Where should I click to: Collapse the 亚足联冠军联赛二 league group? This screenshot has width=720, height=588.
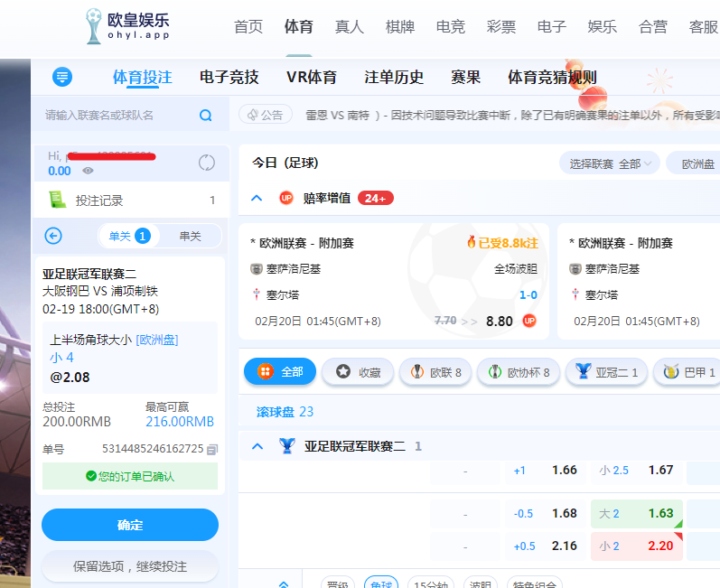point(257,446)
